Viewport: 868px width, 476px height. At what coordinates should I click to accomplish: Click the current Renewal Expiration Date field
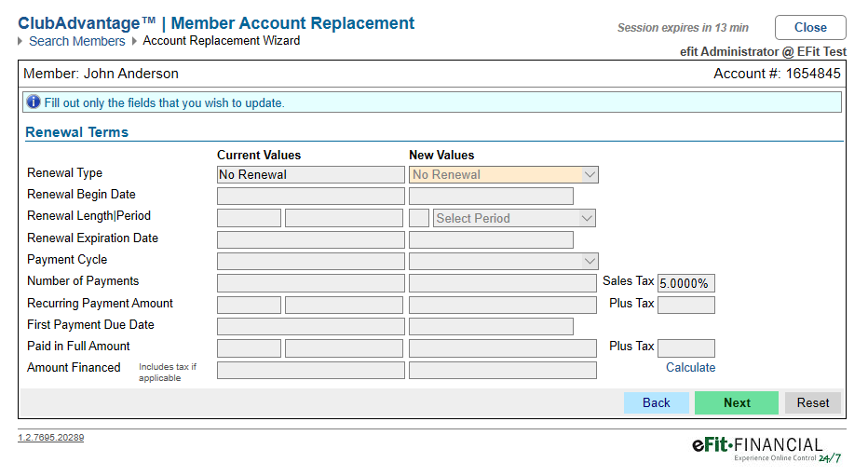click(x=310, y=239)
